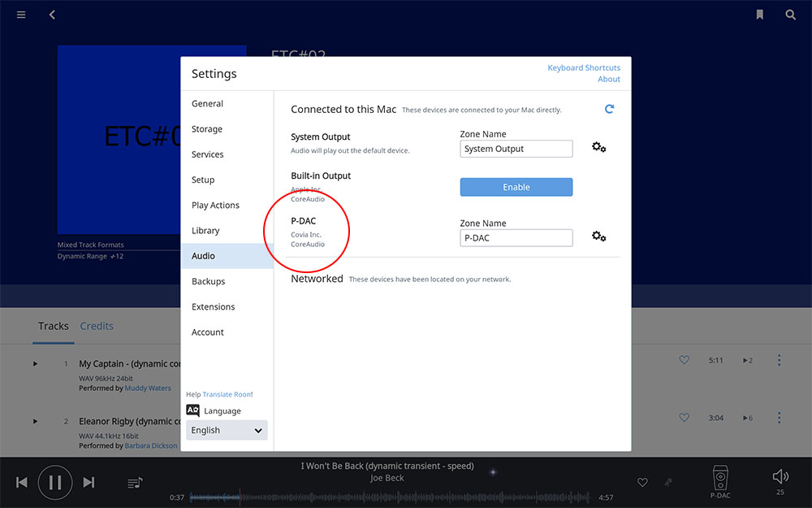Viewport: 812px width, 508px height.
Task: Enable the Built-in Output device
Action: point(516,187)
